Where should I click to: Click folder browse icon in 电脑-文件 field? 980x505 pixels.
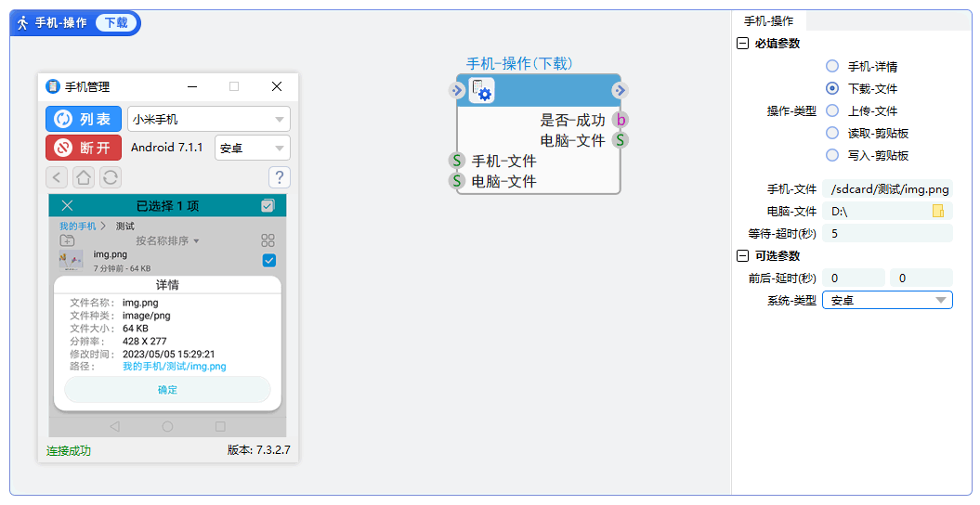(938, 212)
